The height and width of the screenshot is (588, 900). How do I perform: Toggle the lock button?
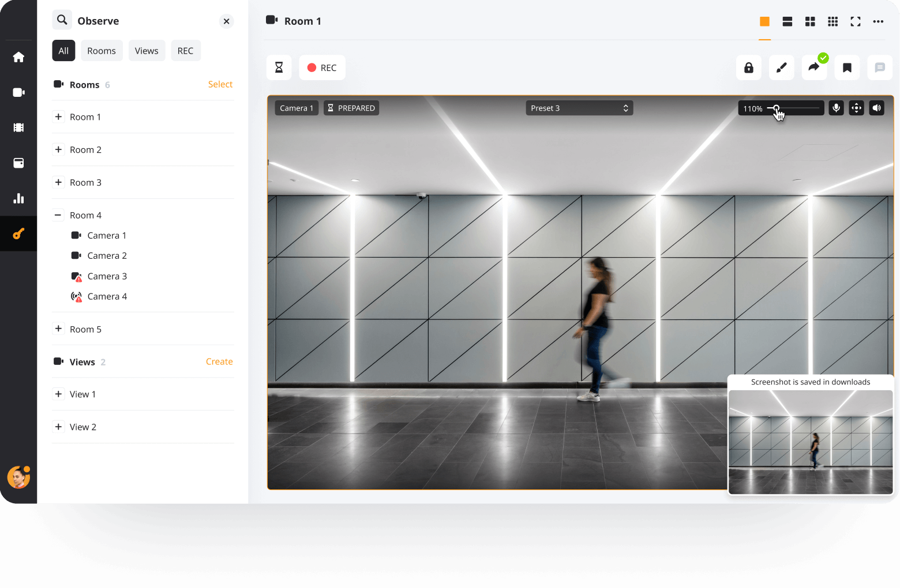point(749,67)
